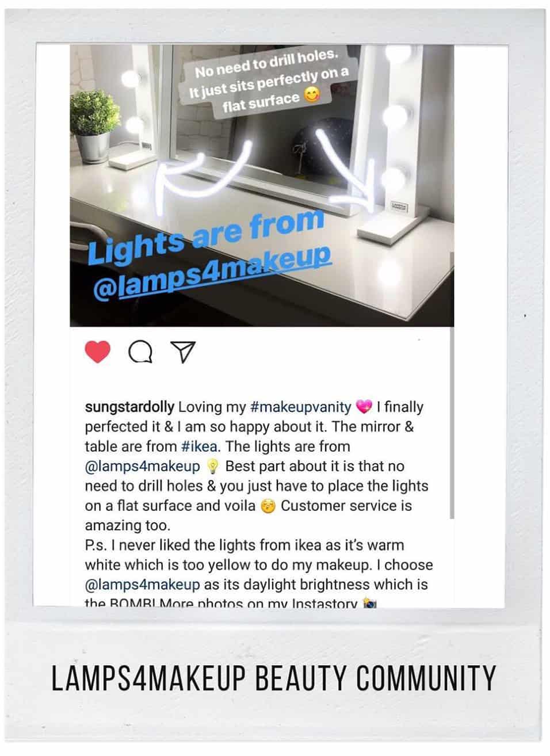550x756 pixels.
Task: Open the #makeupvanity hashtag
Action: point(301,407)
